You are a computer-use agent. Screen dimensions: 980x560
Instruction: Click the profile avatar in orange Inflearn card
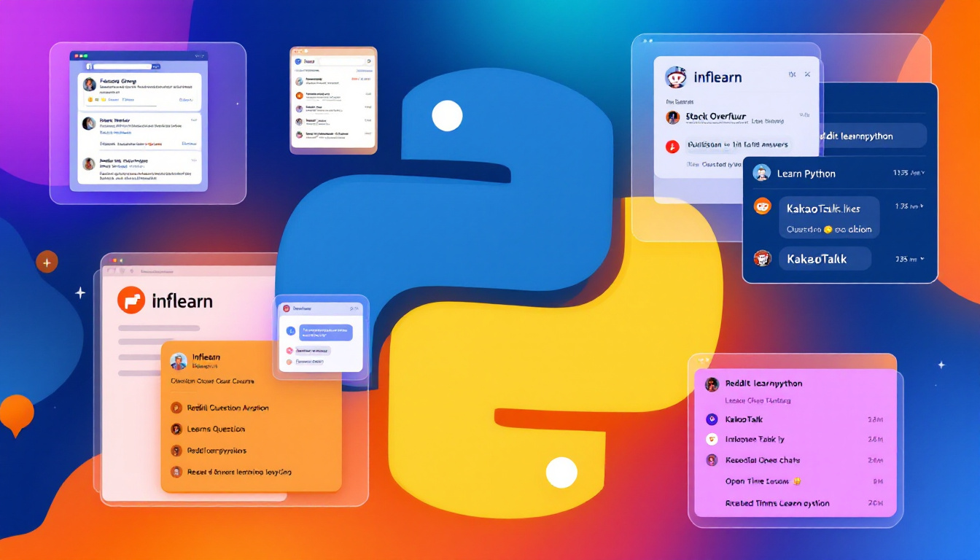(x=179, y=362)
